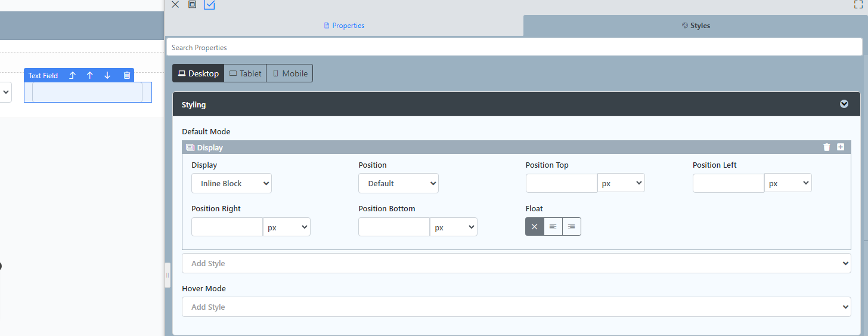Open the Display dropdown showing Inline Block

pyautogui.click(x=231, y=183)
